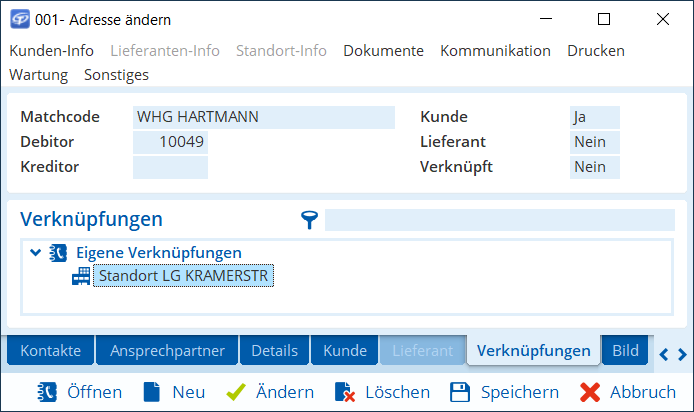
Task: Click the empty Kreditor field
Action: [x=170, y=167]
